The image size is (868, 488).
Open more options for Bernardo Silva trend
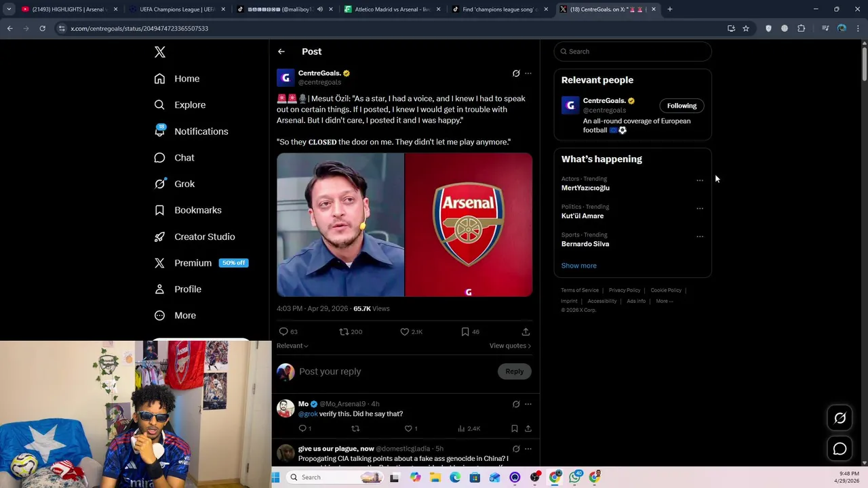coord(700,237)
